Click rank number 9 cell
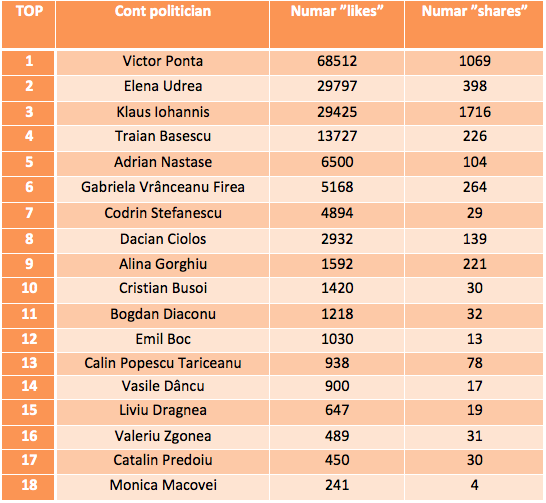 [x=28, y=265]
